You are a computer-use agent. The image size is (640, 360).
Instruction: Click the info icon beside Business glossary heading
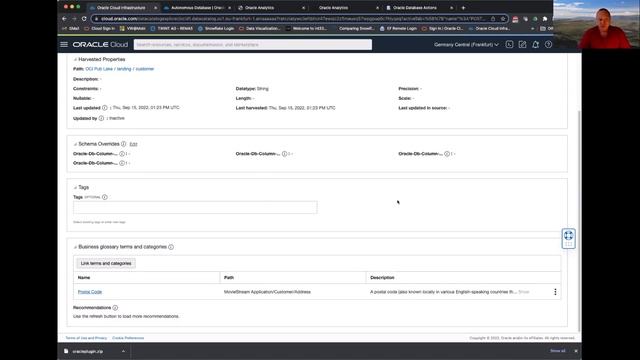tap(171, 247)
